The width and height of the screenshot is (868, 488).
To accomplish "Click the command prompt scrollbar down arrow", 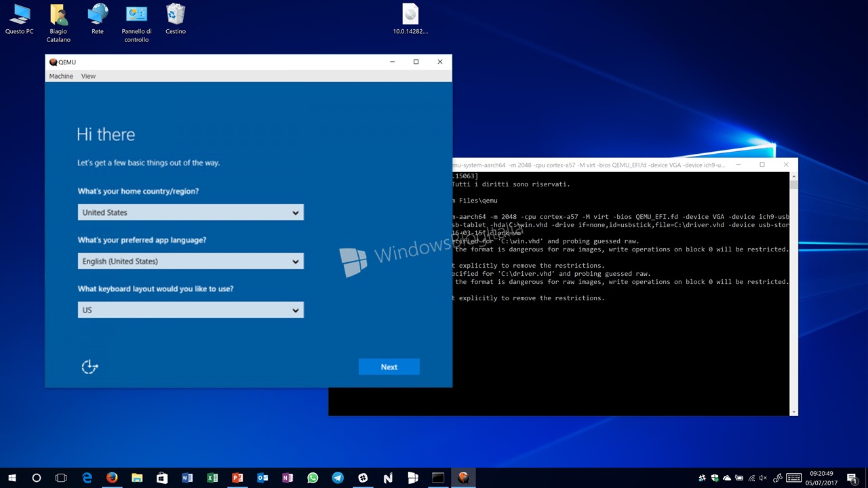I will point(794,411).
